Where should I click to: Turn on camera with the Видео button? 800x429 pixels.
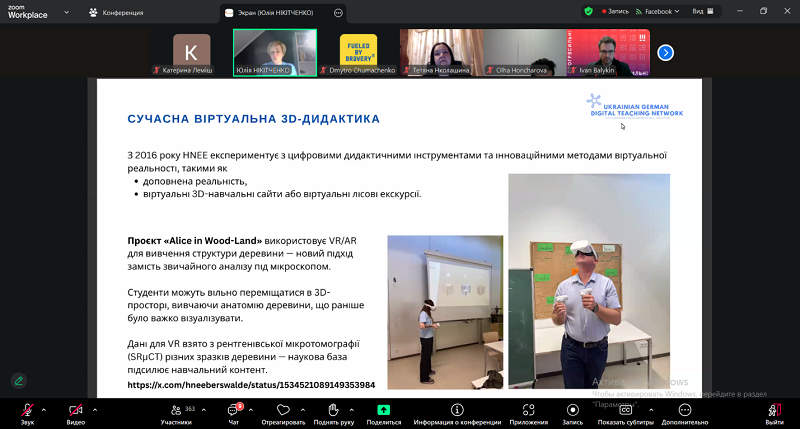coord(76,412)
